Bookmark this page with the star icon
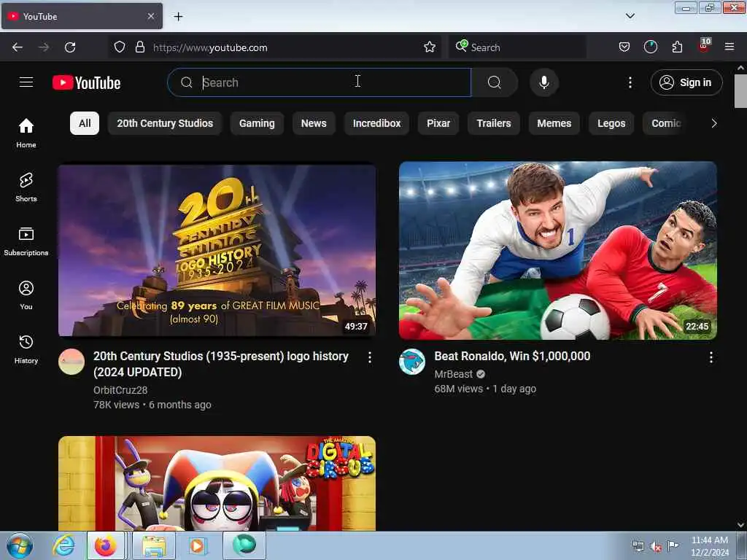The height and width of the screenshot is (560, 747). click(x=430, y=47)
